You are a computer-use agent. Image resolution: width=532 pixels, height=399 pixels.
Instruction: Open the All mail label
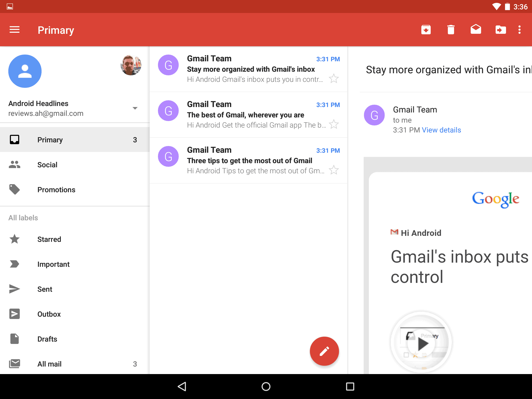click(75, 364)
